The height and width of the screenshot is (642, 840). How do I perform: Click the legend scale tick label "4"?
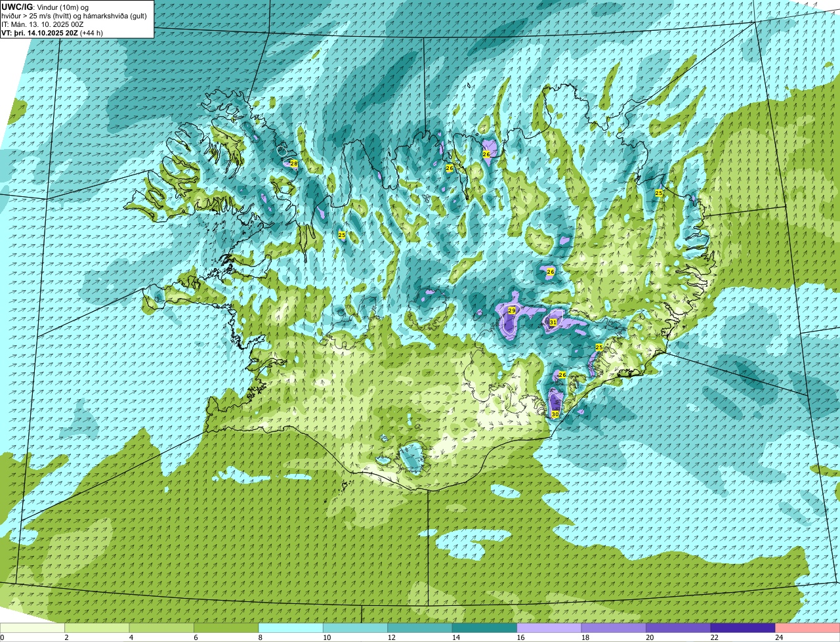(x=131, y=637)
